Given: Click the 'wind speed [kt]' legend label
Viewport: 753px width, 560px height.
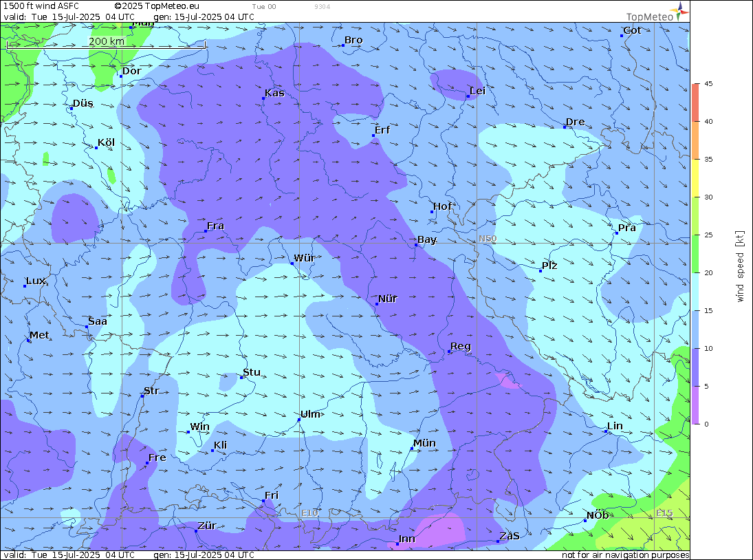Looking at the screenshot, I should pos(740,266).
